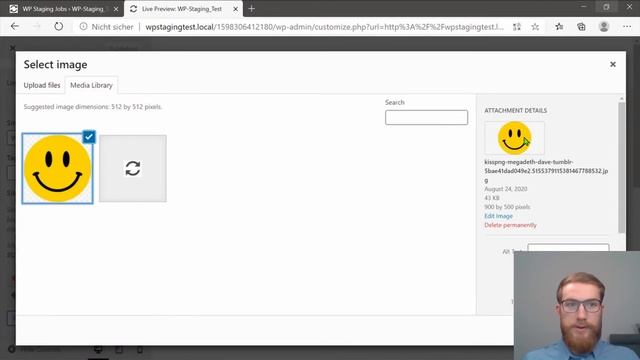This screenshot has height=360, width=640.
Task: Go back in browser
Action: tap(15, 27)
